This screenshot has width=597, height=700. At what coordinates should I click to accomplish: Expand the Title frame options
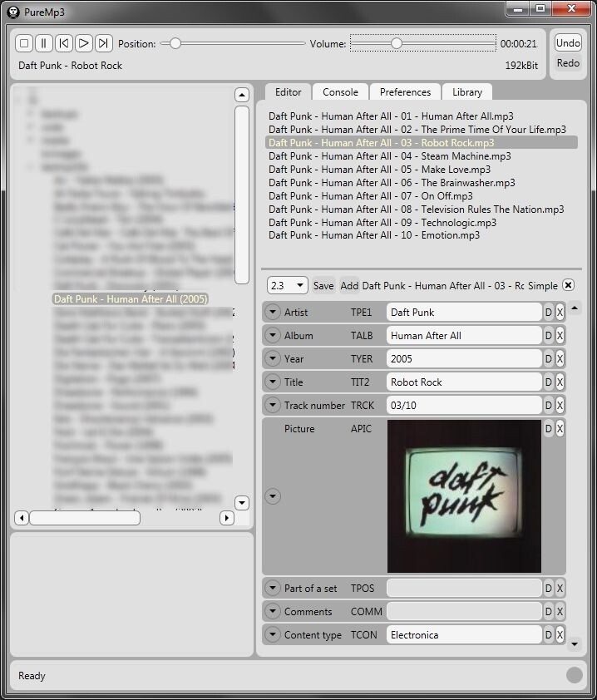pyautogui.click(x=273, y=382)
